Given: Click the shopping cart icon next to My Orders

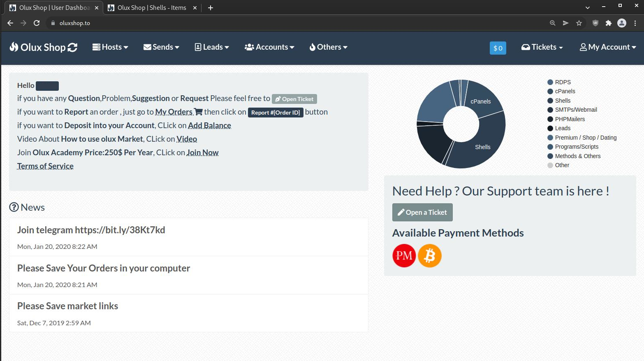Looking at the screenshot, I should [198, 112].
